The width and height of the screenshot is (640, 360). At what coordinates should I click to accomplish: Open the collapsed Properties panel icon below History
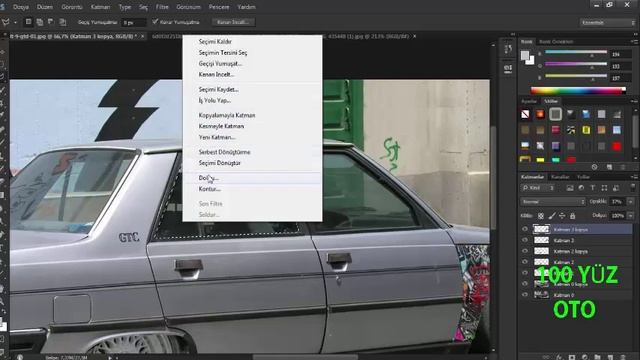[508, 68]
